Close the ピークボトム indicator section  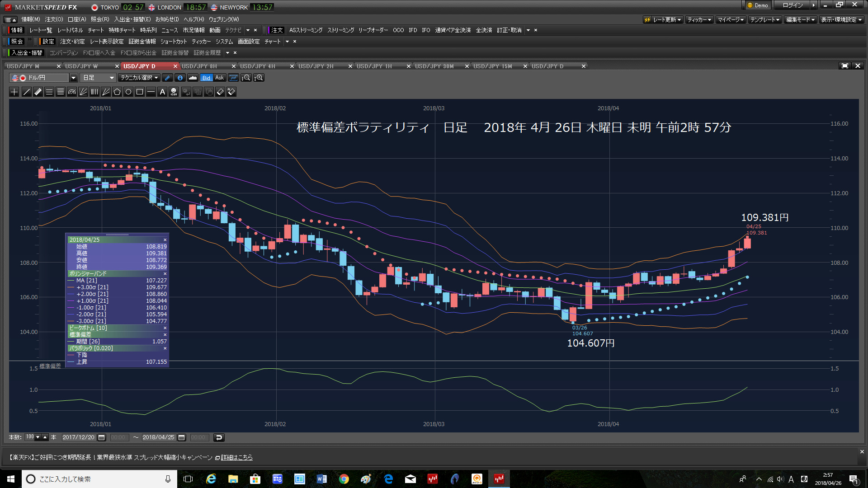point(165,328)
